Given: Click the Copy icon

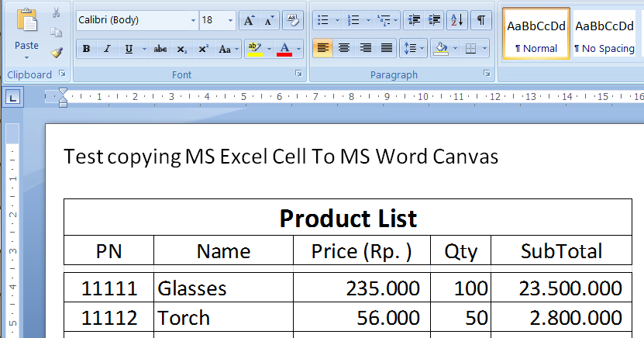Looking at the screenshot, I should coord(57,33).
